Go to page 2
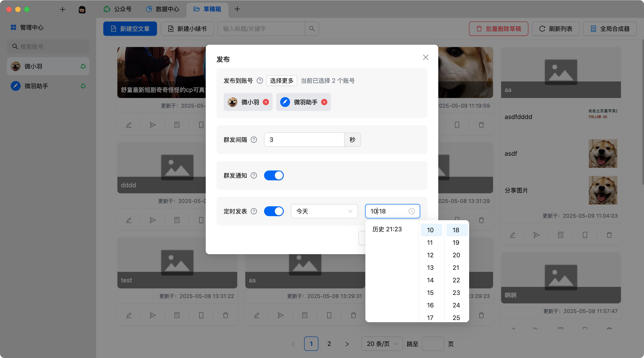The width and height of the screenshot is (644, 358). pyautogui.click(x=329, y=344)
